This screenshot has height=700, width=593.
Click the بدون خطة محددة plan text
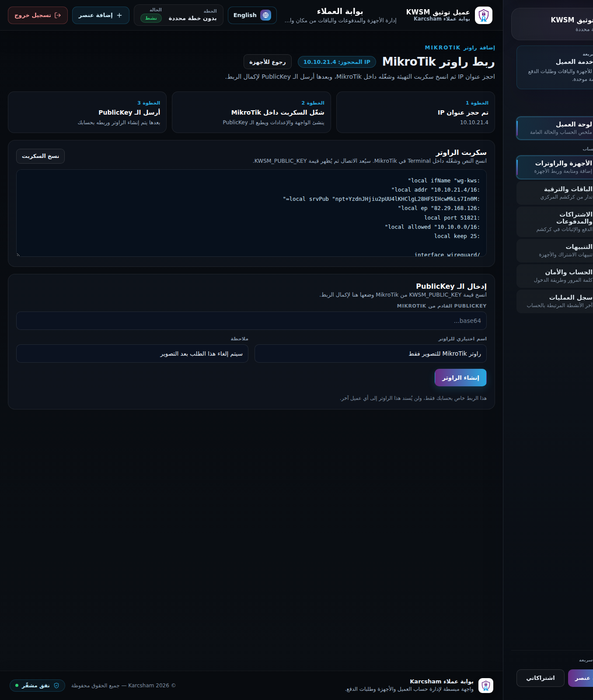coord(192,18)
